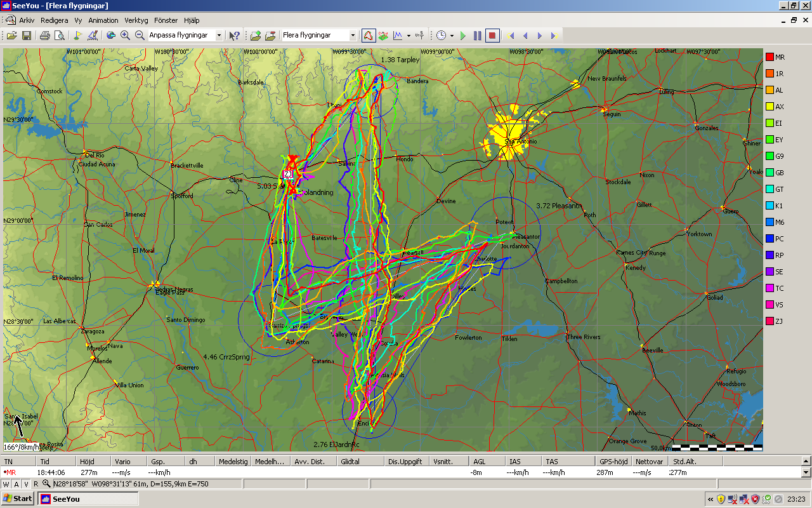Open the Hjälp menu
The height and width of the screenshot is (508, 812).
click(x=191, y=20)
